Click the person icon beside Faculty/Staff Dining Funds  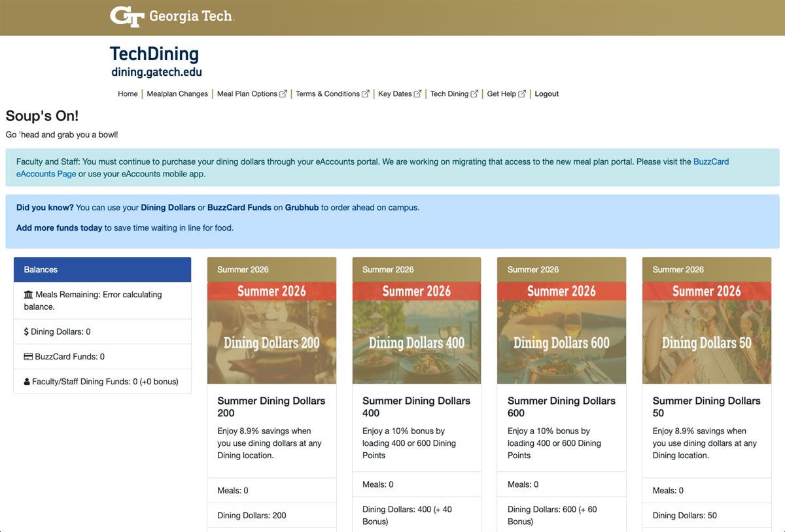tap(27, 382)
